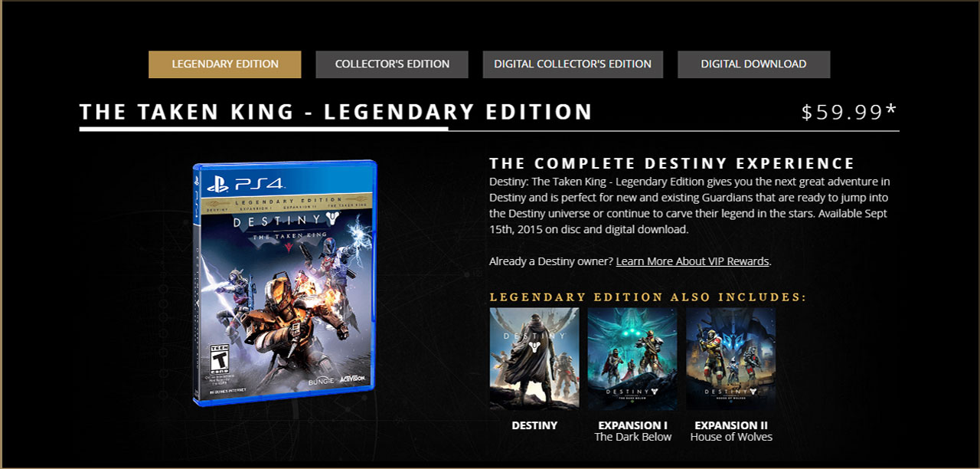Choose the Digital Download tab

[x=753, y=64]
